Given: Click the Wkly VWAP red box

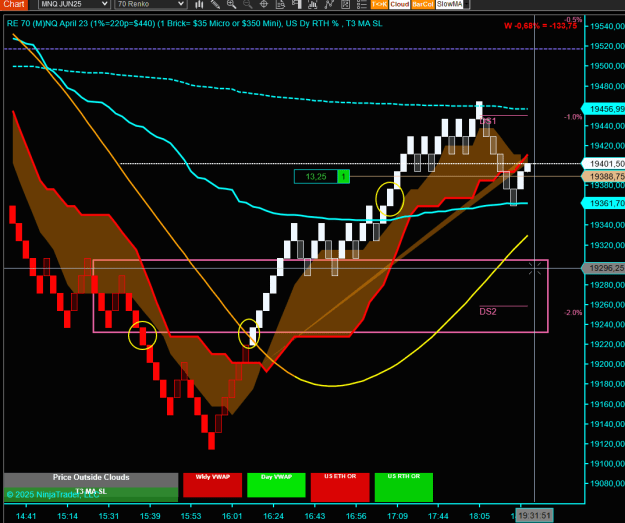Looking at the screenshot, I should point(212,485).
